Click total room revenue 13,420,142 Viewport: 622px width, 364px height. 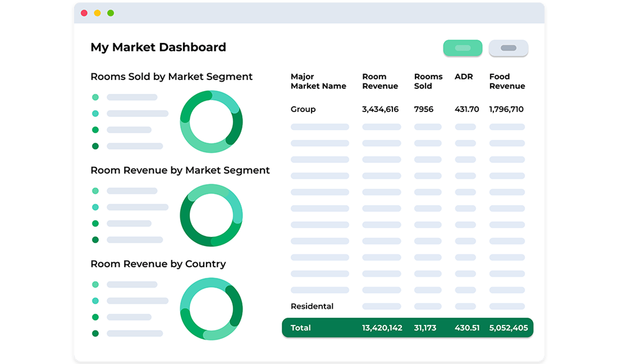[x=382, y=327]
